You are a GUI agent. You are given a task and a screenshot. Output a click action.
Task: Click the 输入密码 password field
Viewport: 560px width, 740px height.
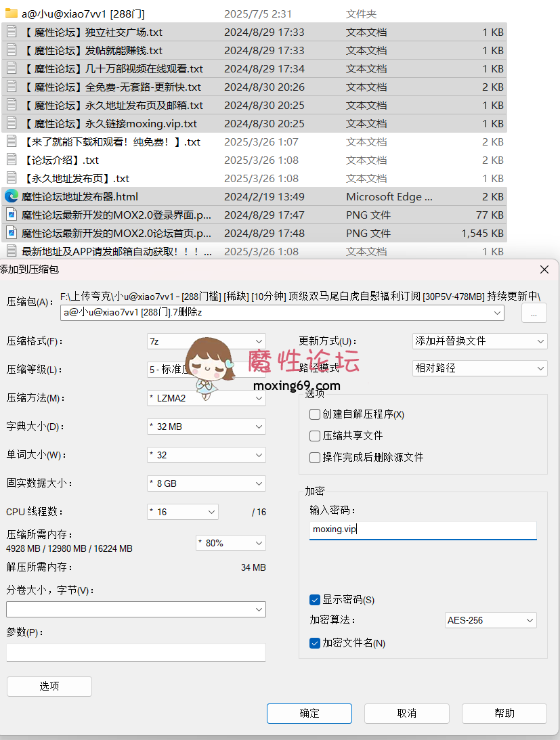point(423,530)
